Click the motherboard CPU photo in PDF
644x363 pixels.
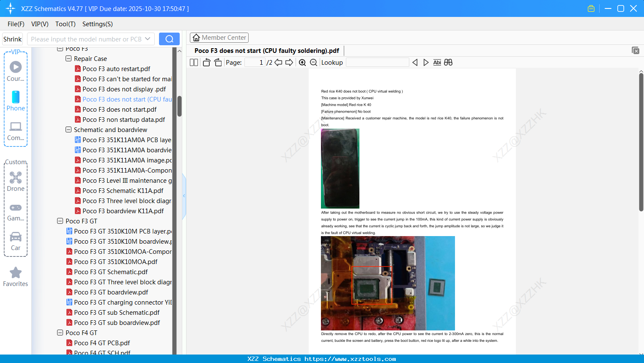click(x=388, y=283)
